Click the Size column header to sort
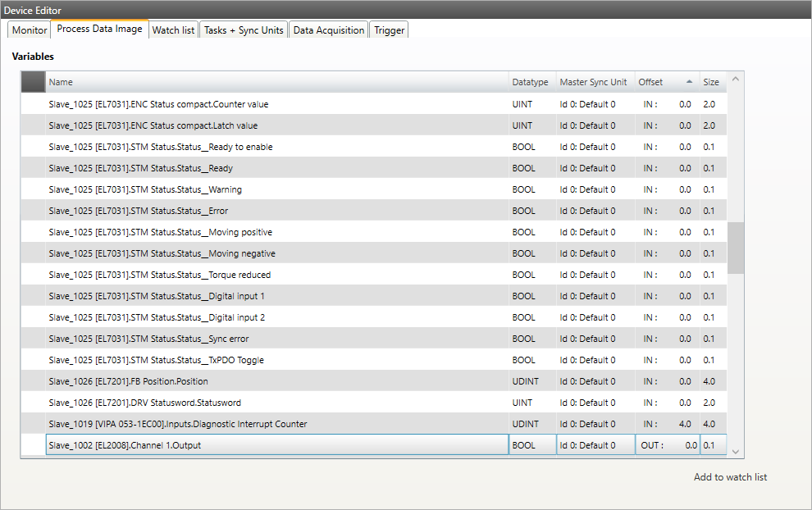 (710, 82)
